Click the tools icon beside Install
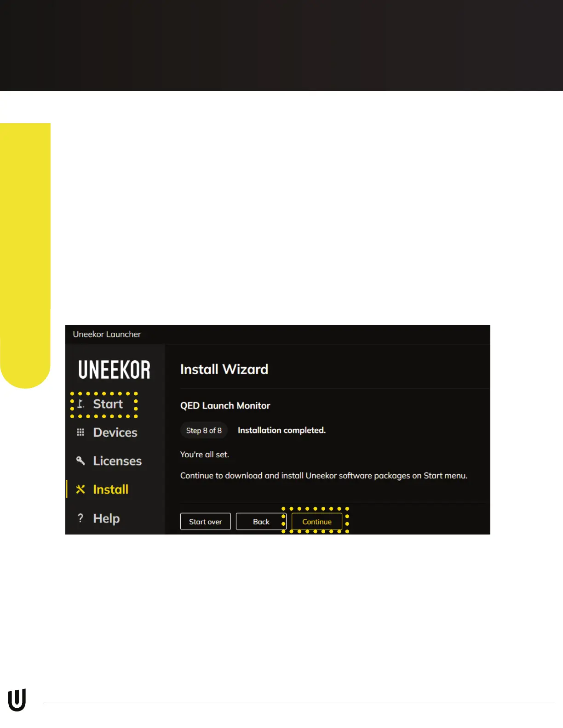 tap(80, 489)
